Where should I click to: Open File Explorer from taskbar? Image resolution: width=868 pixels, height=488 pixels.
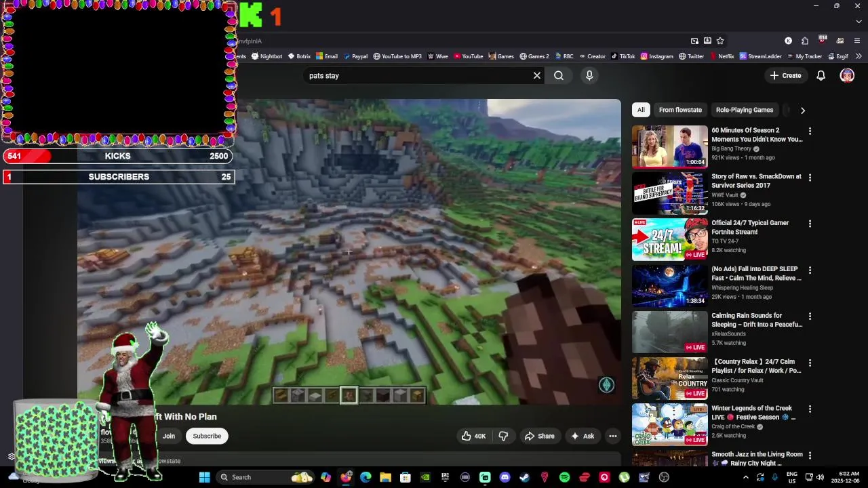385,477
